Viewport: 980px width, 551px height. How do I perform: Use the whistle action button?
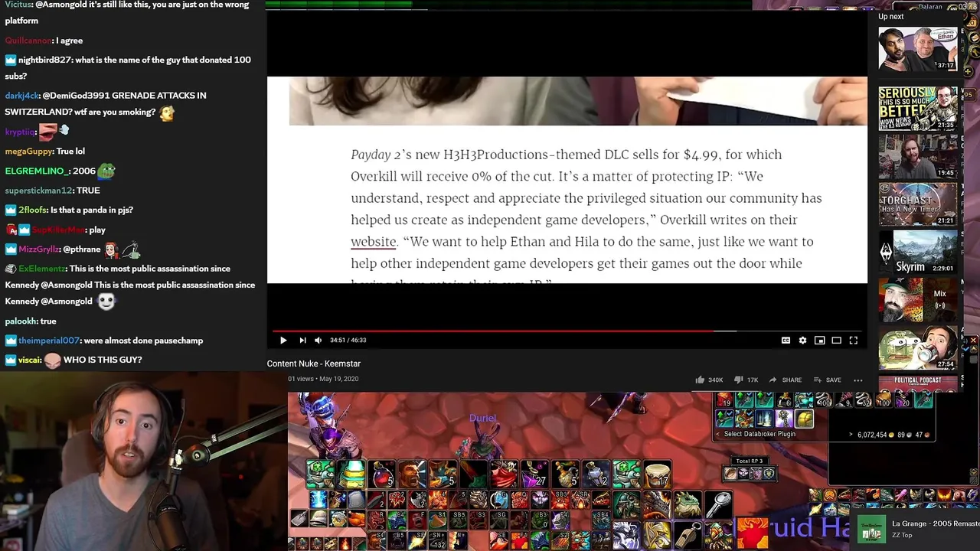click(x=688, y=535)
